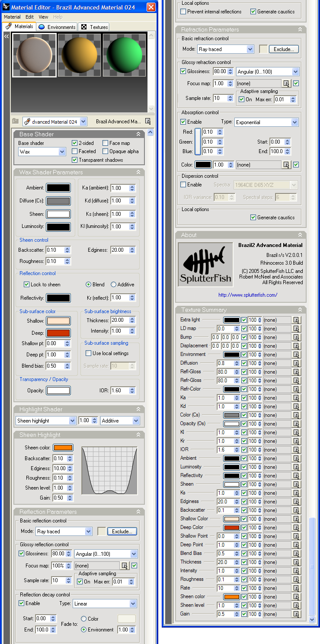
Task: Open texture browser for Gain row
Action: click(x=296, y=614)
